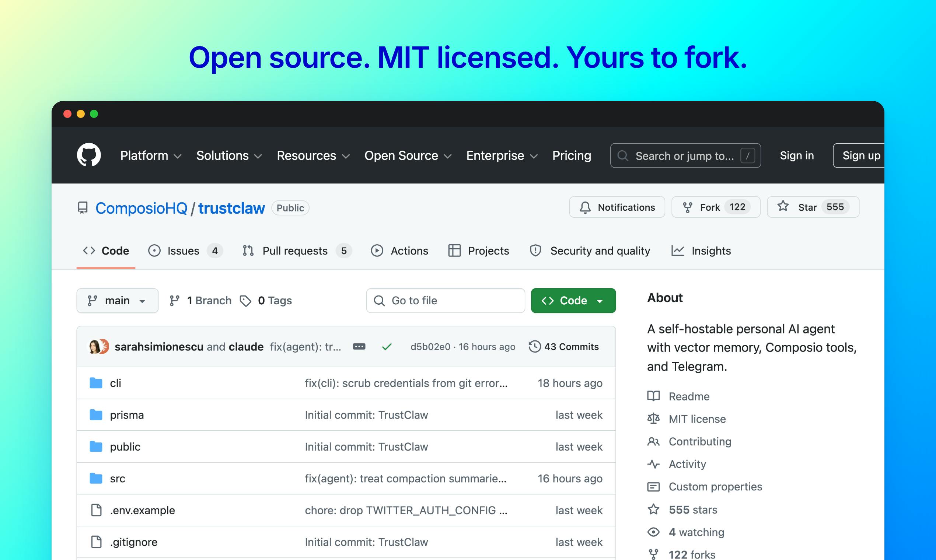The image size is (936, 560).
Task: Click the commit details ellipsis icon
Action: pyautogui.click(x=359, y=346)
